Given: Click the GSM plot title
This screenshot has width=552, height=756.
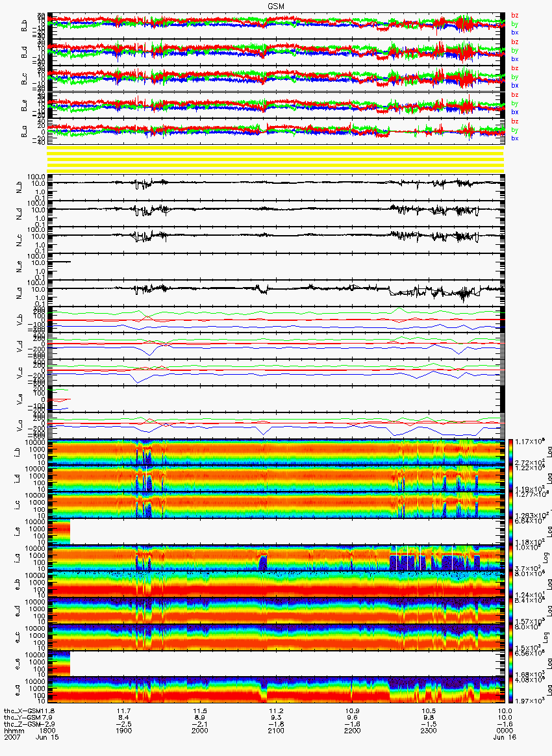Looking at the screenshot, I should coord(276,6).
